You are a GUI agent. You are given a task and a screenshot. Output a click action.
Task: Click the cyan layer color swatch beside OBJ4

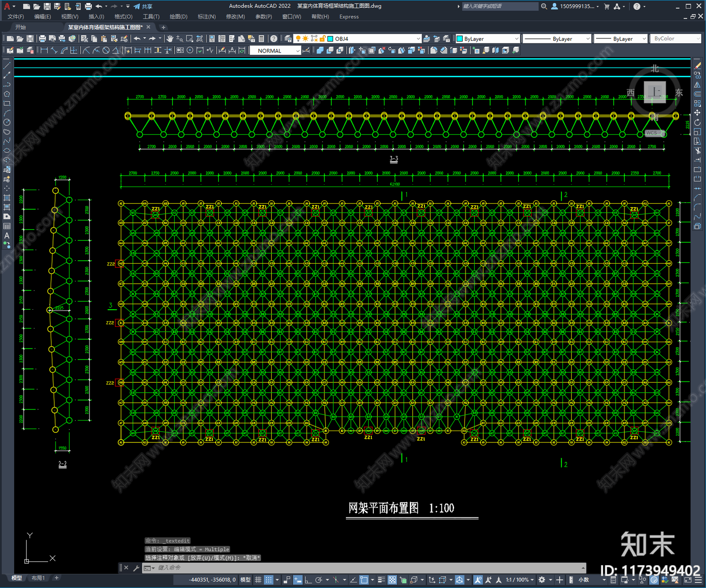click(x=330, y=39)
